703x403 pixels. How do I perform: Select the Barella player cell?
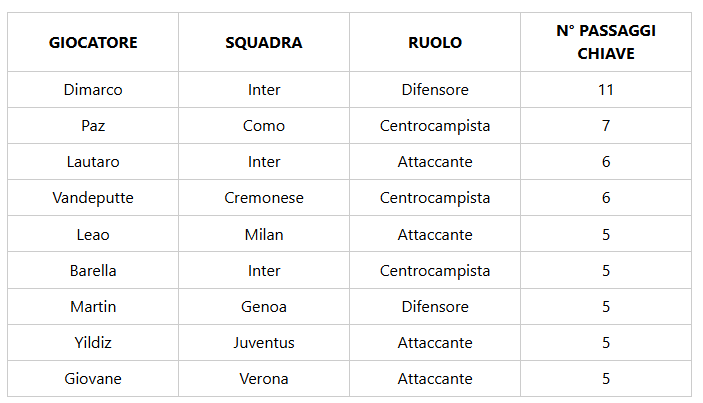93,271
